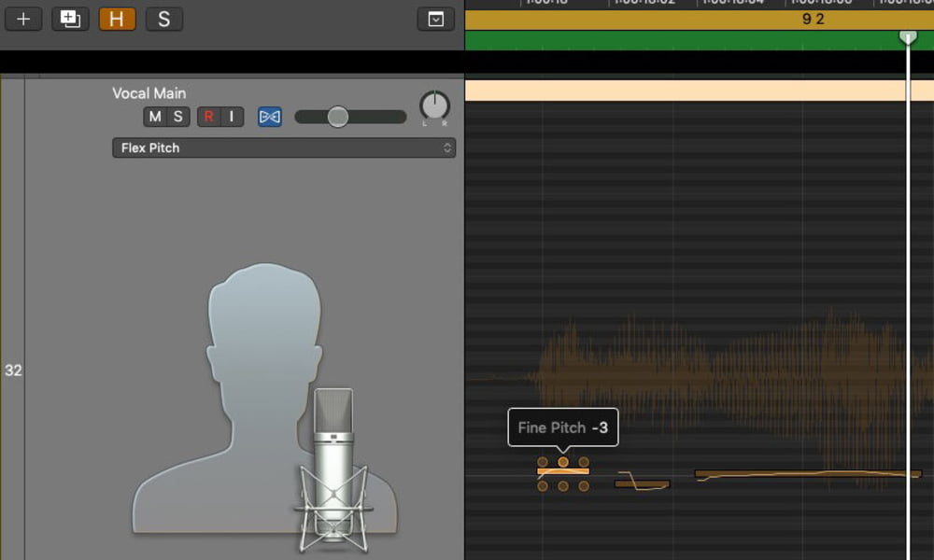The image size is (934, 560).
Task: Open the track header drop-down menu icon
Action: click(x=435, y=19)
